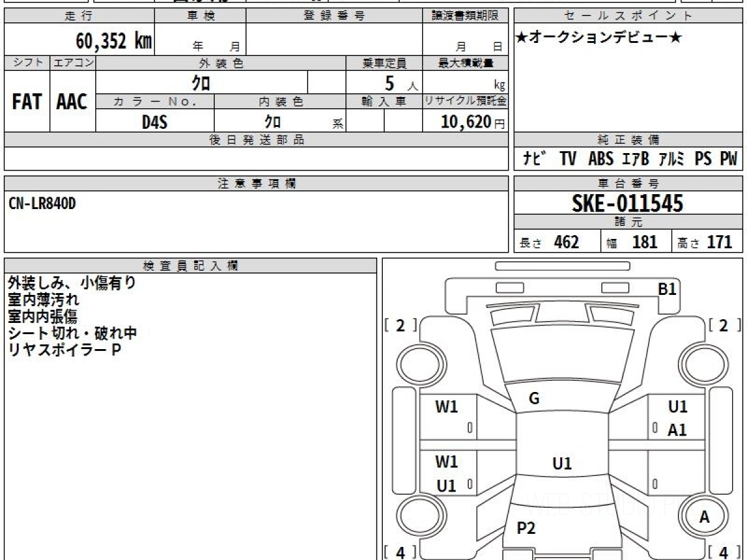The height and width of the screenshot is (560, 747).
Task: Select the FAT shift value
Action: [27, 103]
